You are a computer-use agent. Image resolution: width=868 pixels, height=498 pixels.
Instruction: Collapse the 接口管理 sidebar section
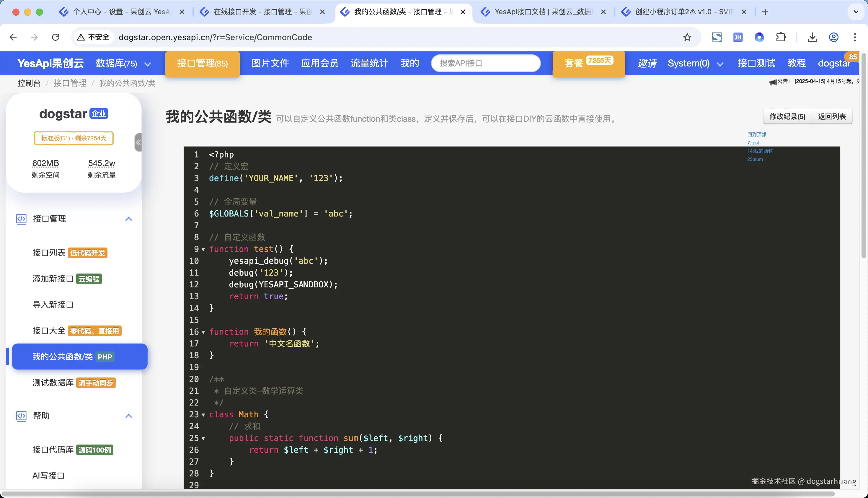pyautogui.click(x=128, y=219)
